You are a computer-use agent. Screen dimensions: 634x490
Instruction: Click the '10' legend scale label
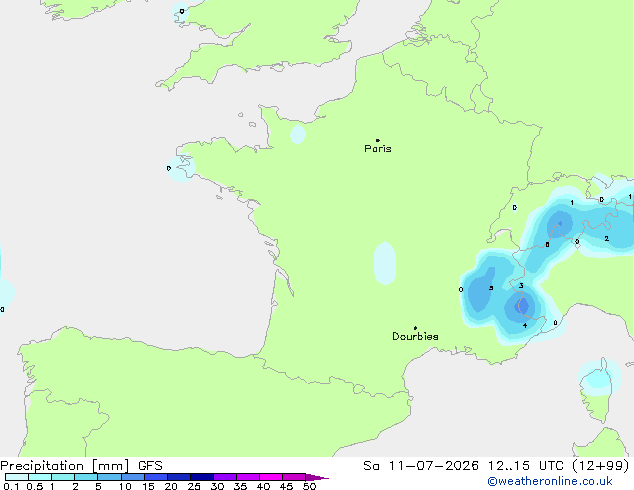(125, 486)
